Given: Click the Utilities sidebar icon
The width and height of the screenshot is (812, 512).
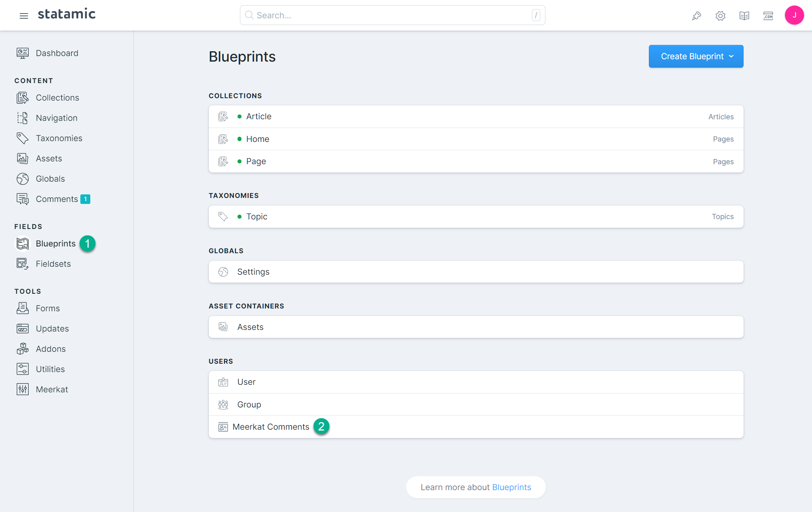Looking at the screenshot, I should click(23, 369).
